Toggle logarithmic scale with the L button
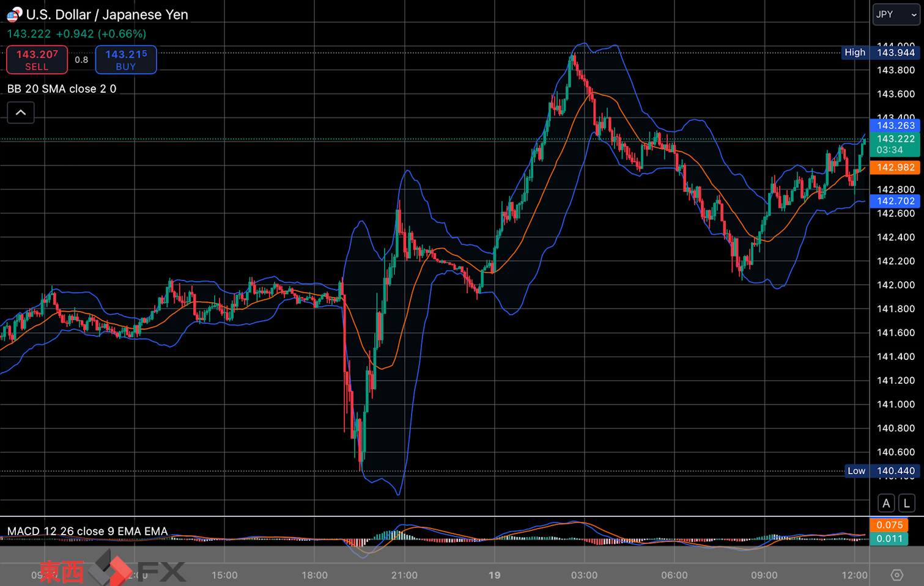The height and width of the screenshot is (586, 924). click(907, 504)
